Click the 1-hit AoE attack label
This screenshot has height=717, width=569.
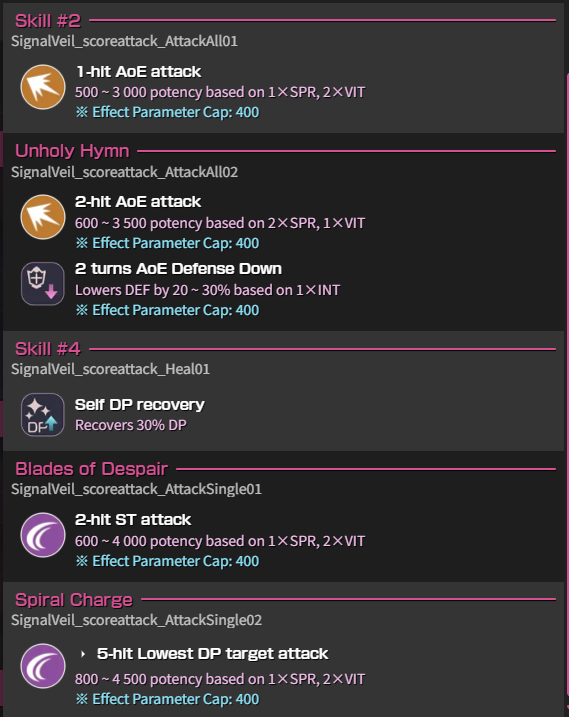pyautogui.click(x=139, y=72)
